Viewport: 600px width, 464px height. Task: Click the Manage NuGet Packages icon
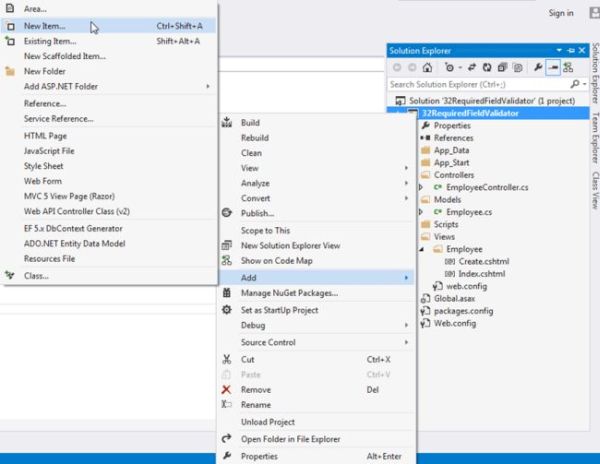tap(227, 293)
